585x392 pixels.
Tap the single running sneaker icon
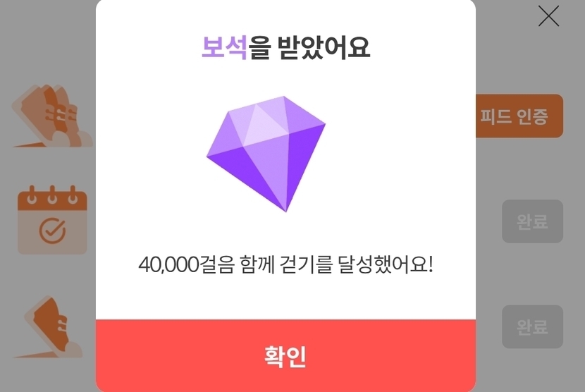[49, 327]
